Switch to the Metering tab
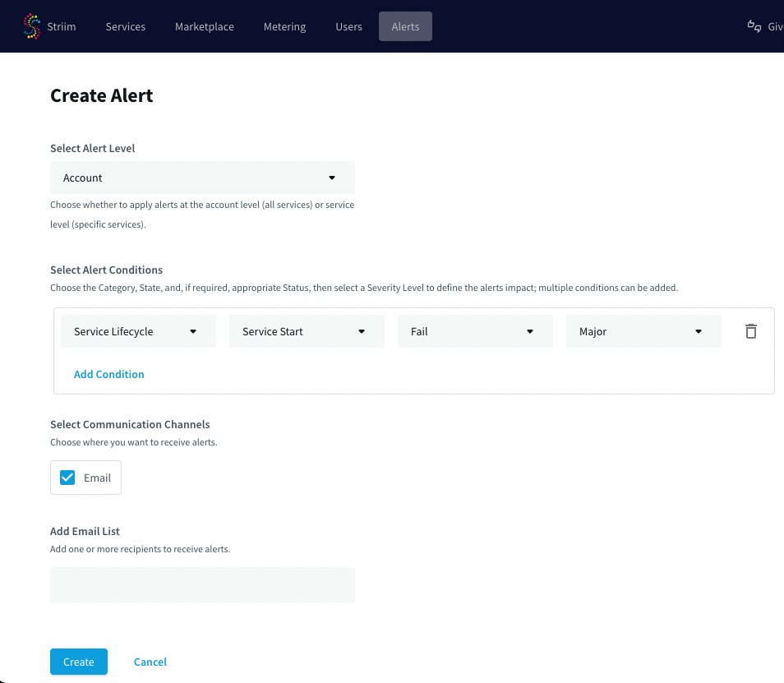 point(284,26)
